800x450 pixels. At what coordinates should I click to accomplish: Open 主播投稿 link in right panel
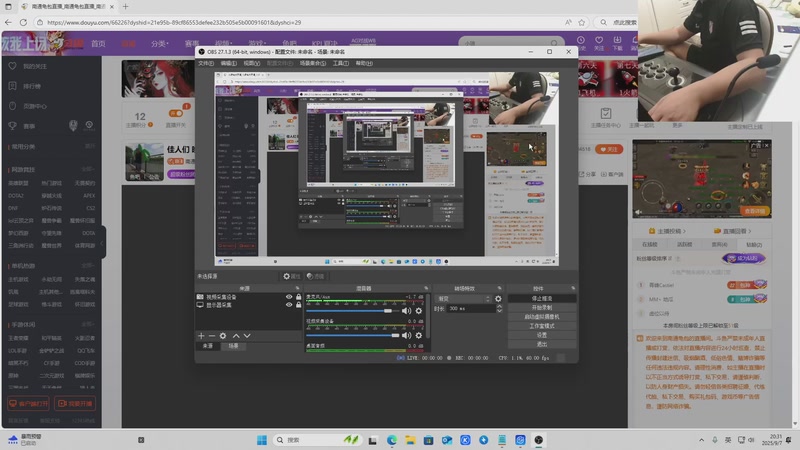(667, 231)
